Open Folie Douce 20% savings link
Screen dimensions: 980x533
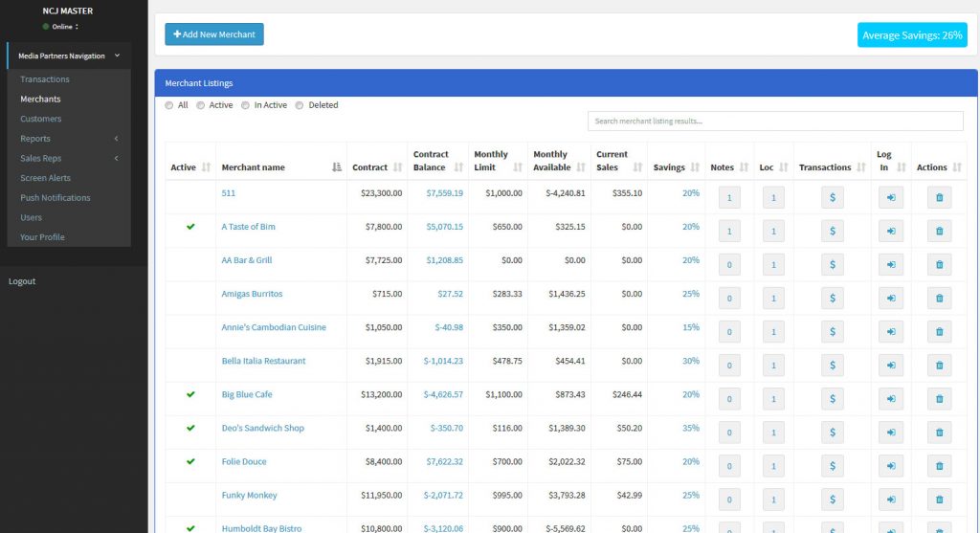(x=691, y=462)
